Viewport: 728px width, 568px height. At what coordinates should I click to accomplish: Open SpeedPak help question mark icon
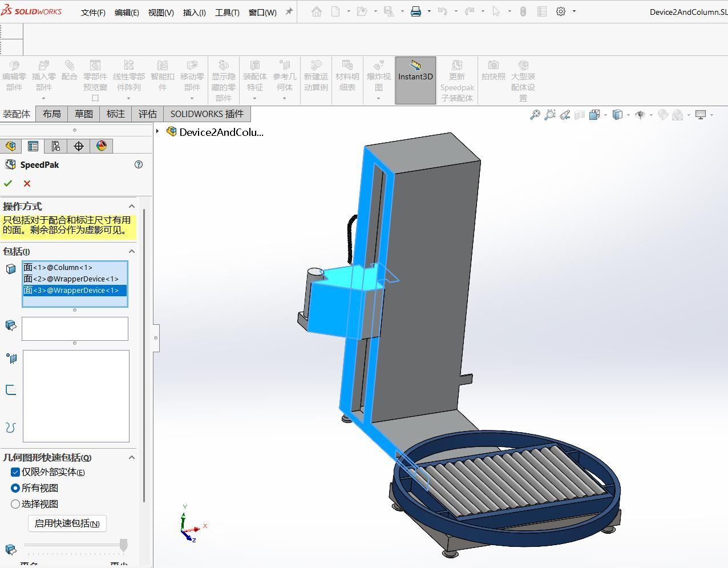(139, 164)
